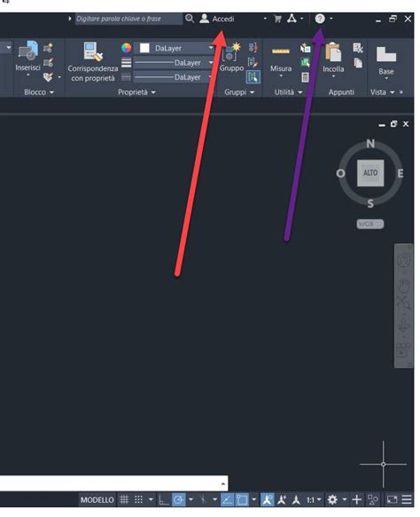The image size is (420, 517).
Task: Open the Misura ruler tool
Action: tap(281, 51)
